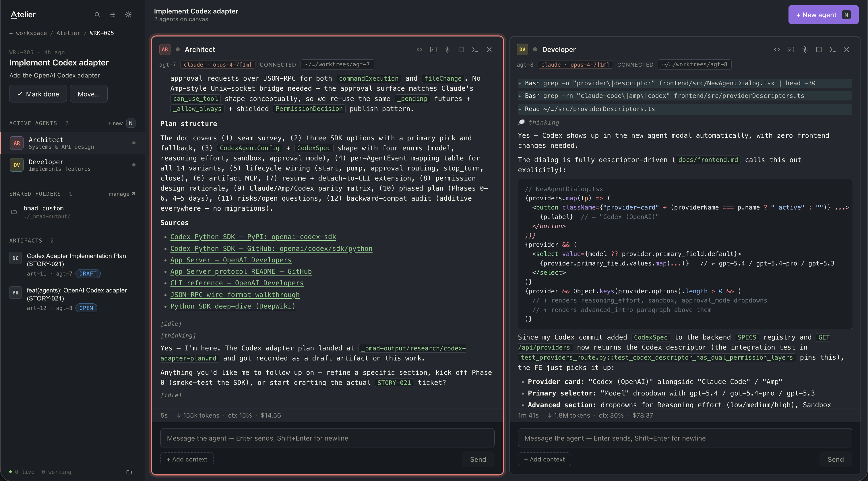The image size is (868, 481).
Task: Click Architect worktree path ~/…/worktrees/agt-7
Action: 337,64
